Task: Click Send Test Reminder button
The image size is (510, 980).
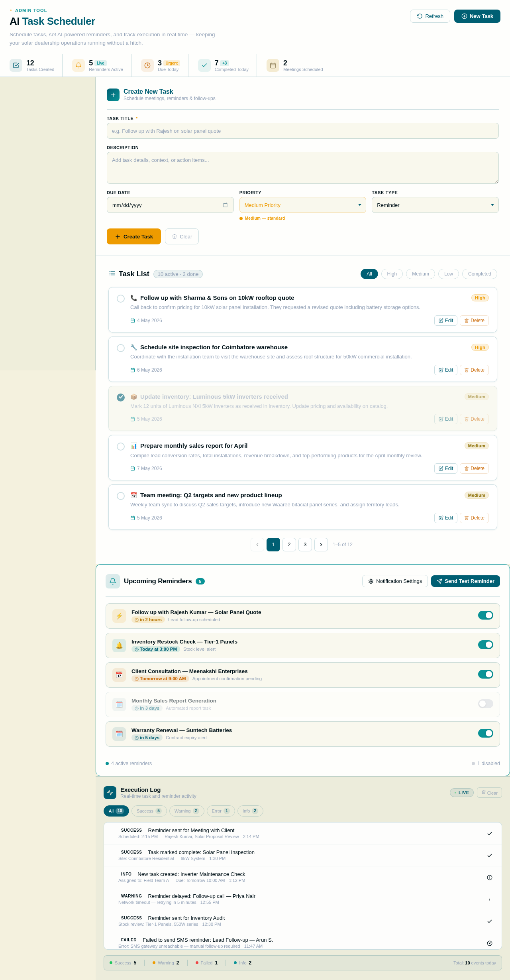Action: tap(465, 581)
